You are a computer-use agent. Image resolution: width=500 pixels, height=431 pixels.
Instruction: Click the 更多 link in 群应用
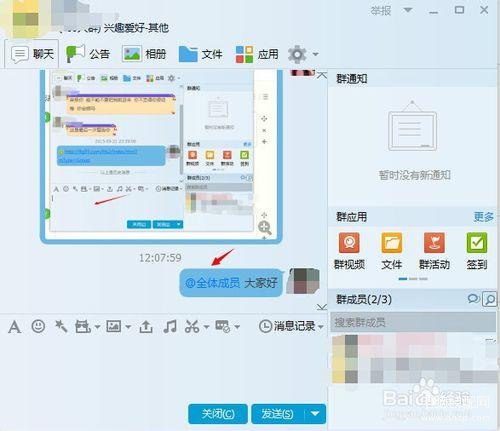[x=484, y=217]
